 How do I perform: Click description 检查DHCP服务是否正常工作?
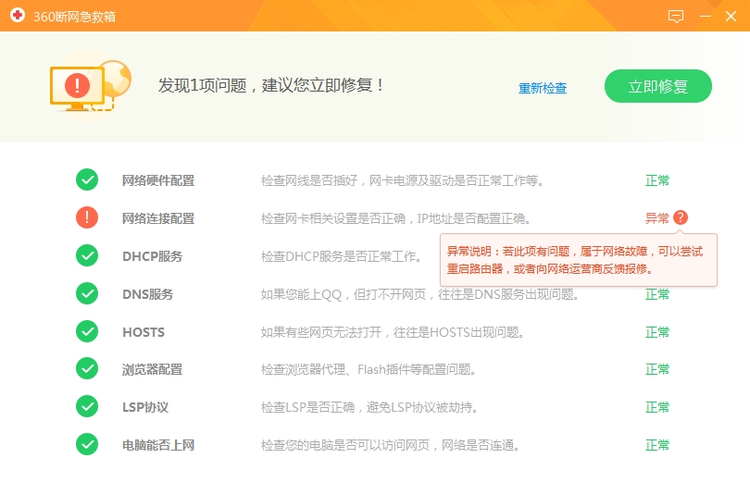341,256
